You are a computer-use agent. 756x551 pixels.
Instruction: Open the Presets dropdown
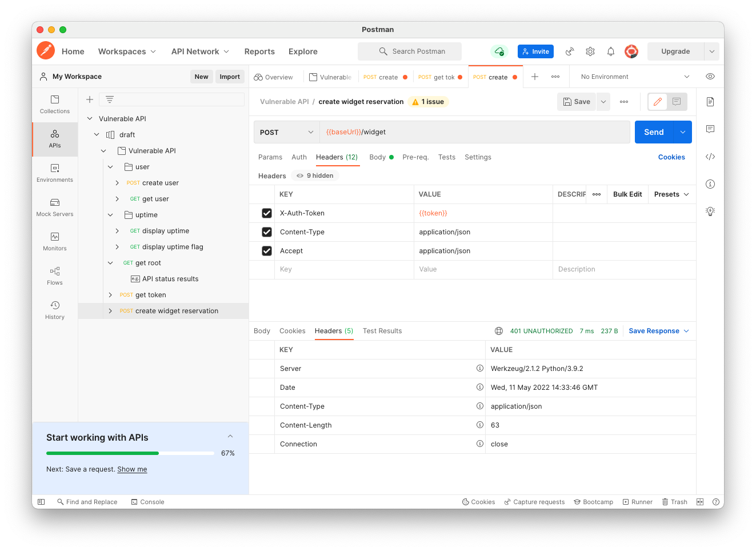tap(671, 194)
